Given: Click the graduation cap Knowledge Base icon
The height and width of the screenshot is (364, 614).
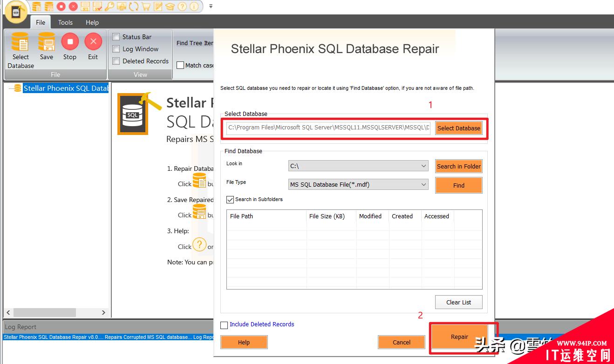Looking at the screenshot, I should click(170, 7).
